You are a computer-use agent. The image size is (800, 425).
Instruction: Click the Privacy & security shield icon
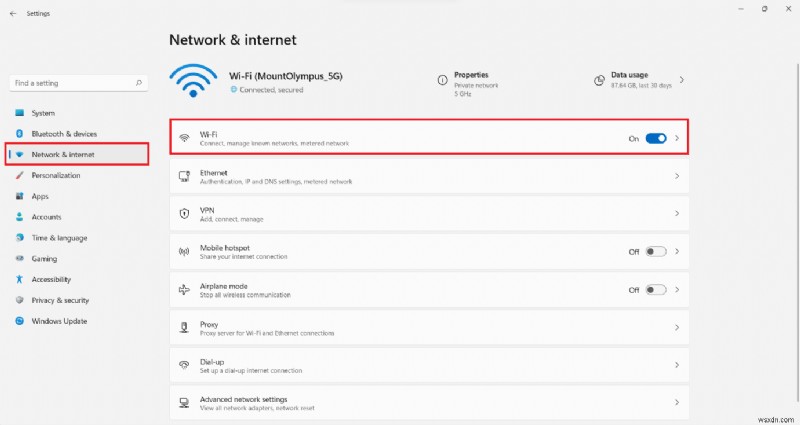(19, 300)
